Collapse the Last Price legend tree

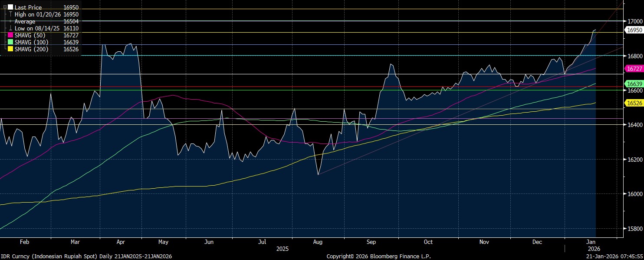5,7
